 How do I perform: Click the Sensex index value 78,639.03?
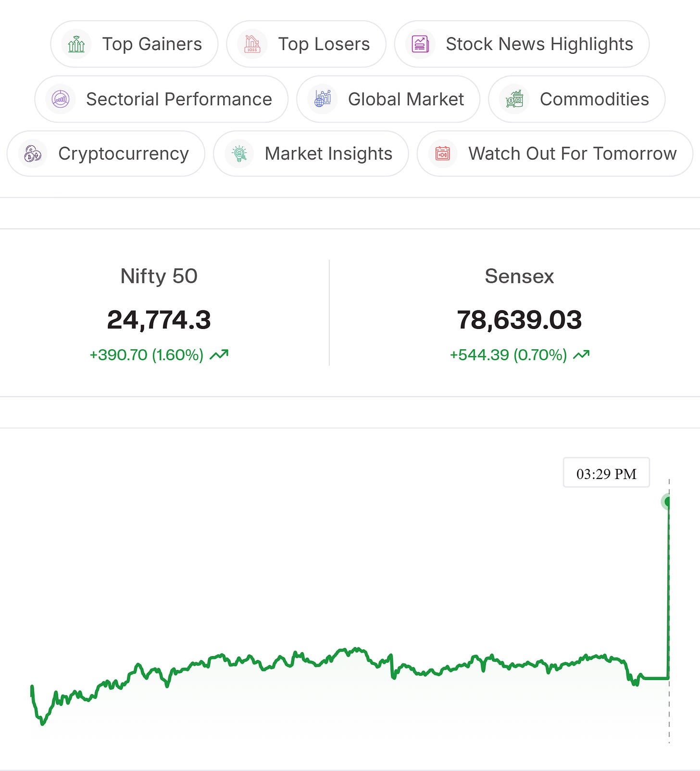point(519,320)
